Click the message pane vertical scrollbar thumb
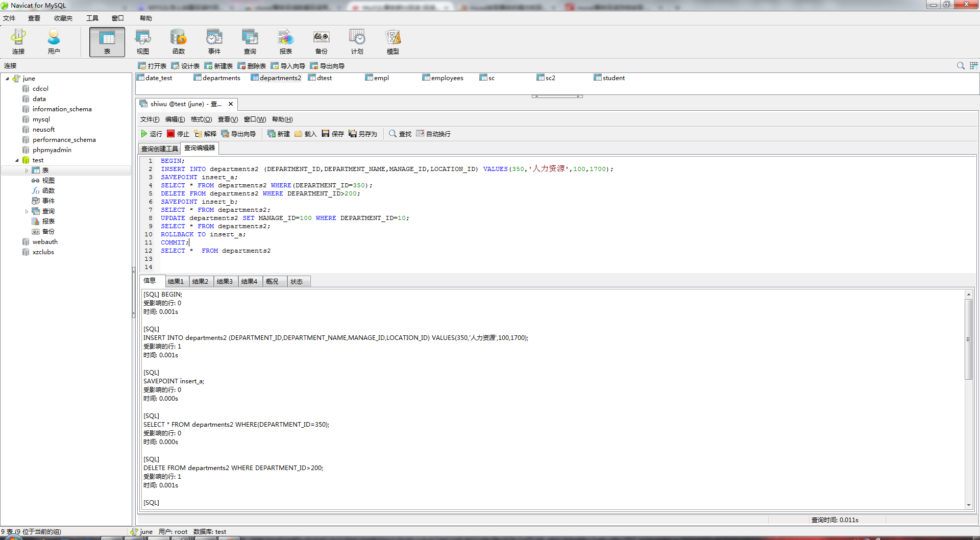Screen dimensions: 980x540 click(x=968, y=339)
